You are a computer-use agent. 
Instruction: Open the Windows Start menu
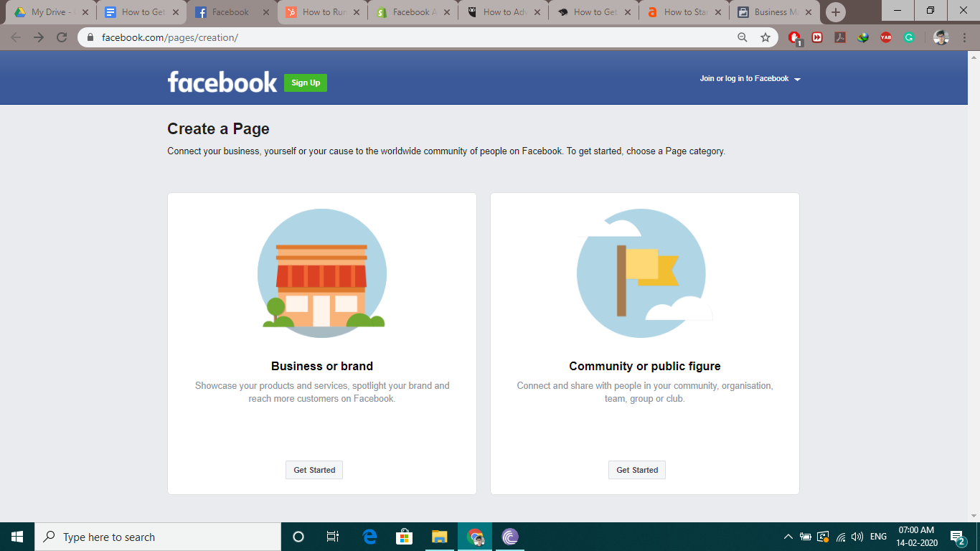17,537
